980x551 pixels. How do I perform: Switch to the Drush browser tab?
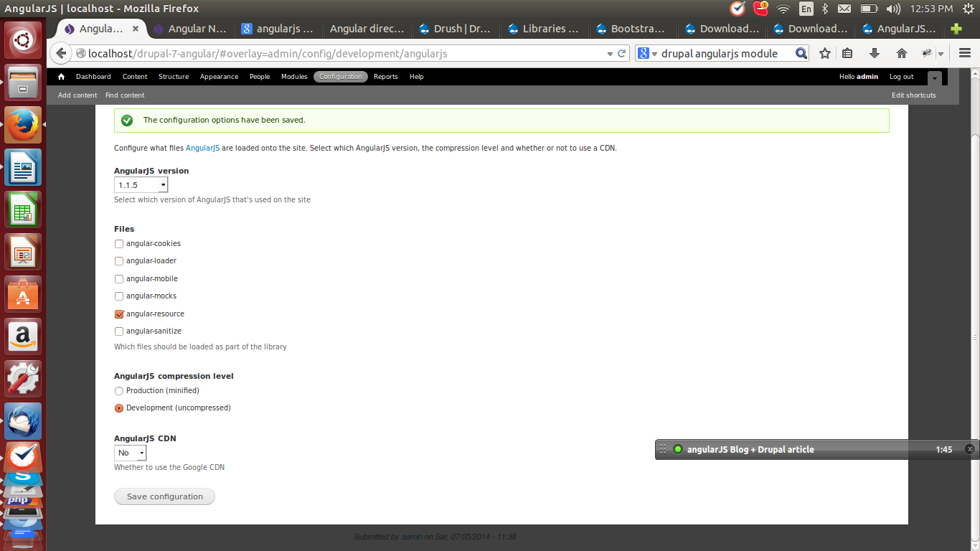[x=455, y=29]
